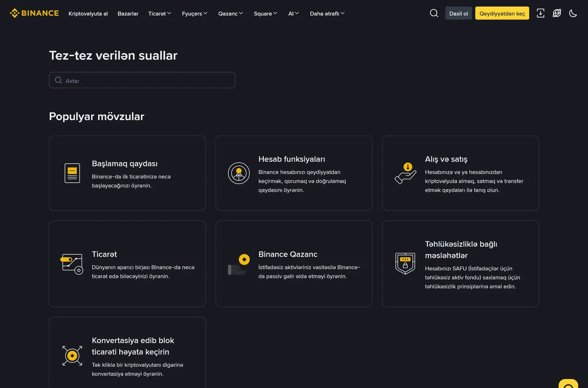Click 'Hesabınızı SAFU' description text
The width and height of the screenshot is (588, 388).
pyautogui.click(x=472, y=277)
